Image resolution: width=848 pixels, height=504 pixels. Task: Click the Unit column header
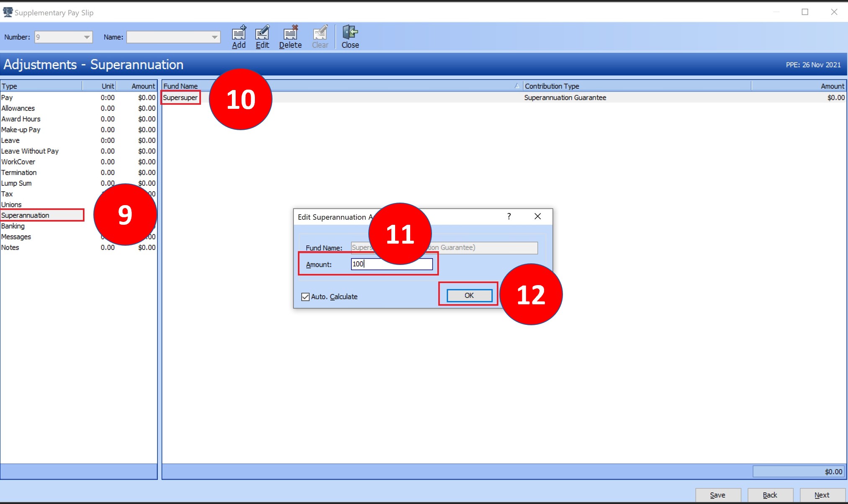point(99,86)
